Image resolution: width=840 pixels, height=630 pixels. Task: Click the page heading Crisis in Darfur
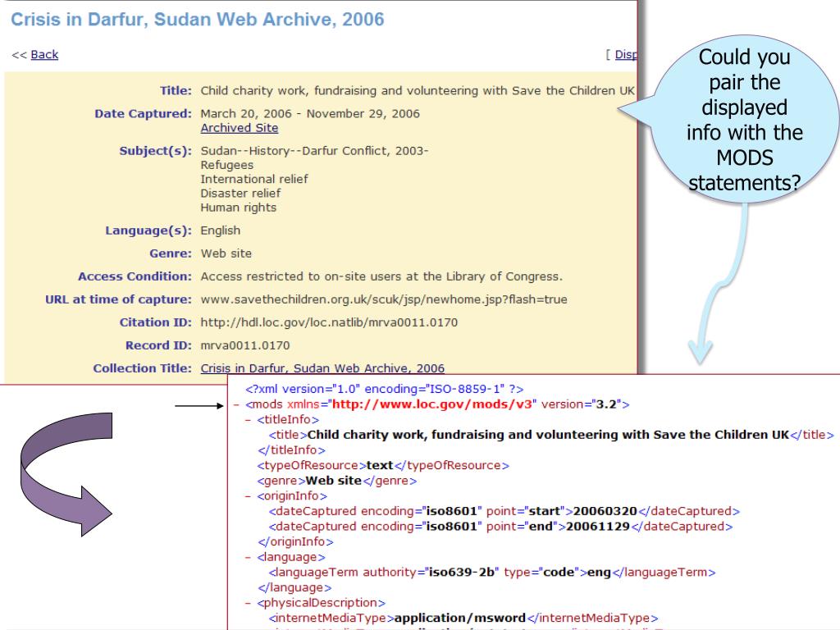click(x=198, y=20)
